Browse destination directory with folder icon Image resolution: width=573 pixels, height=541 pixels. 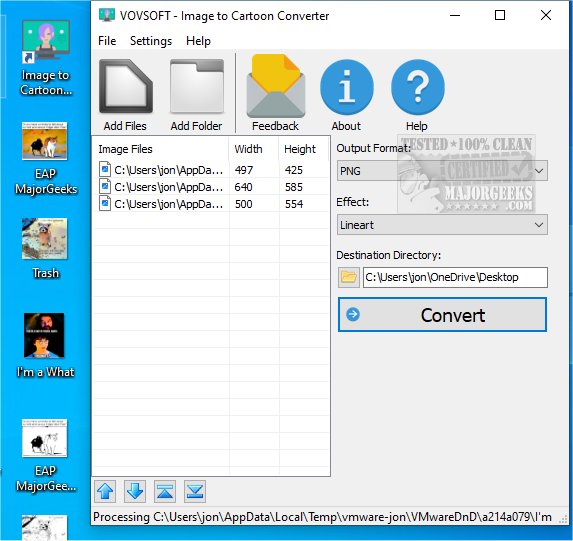pos(348,277)
